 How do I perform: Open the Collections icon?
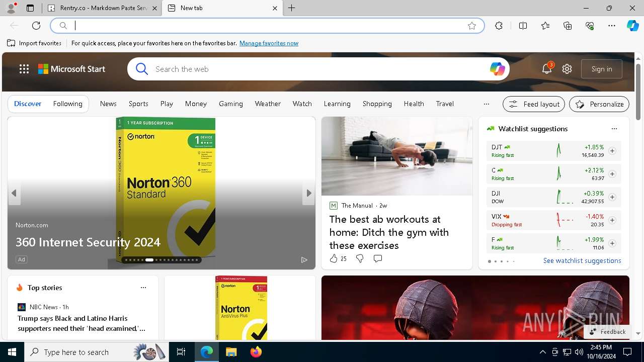[x=568, y=26]
